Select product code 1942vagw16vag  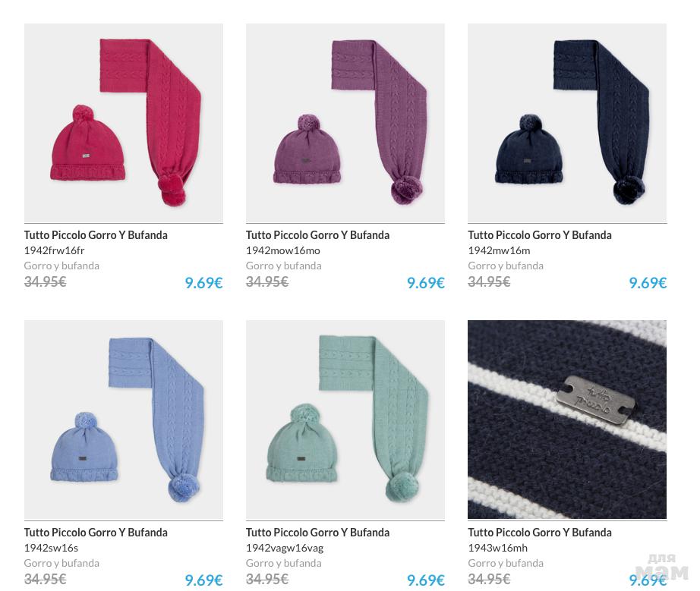(285, 549)
